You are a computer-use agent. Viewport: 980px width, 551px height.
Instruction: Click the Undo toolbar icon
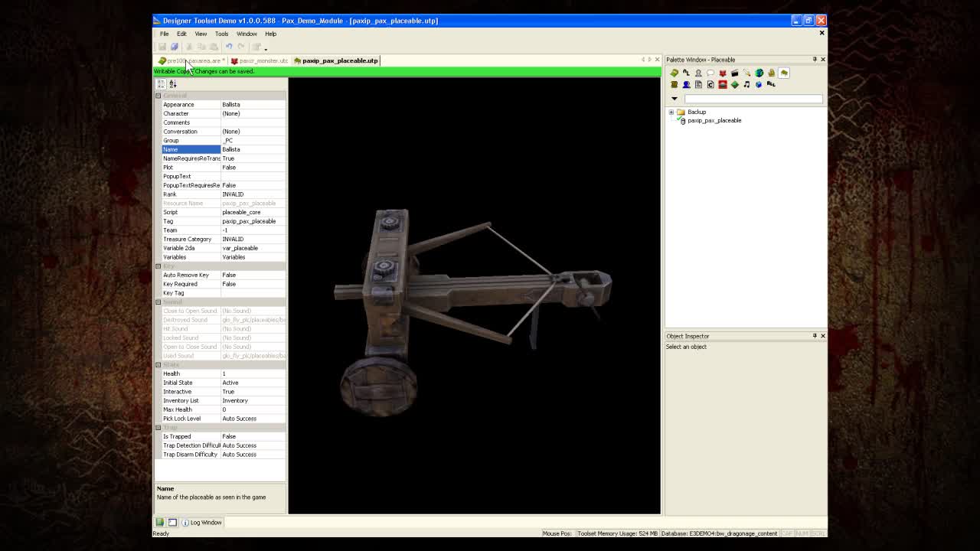[230, 46]
